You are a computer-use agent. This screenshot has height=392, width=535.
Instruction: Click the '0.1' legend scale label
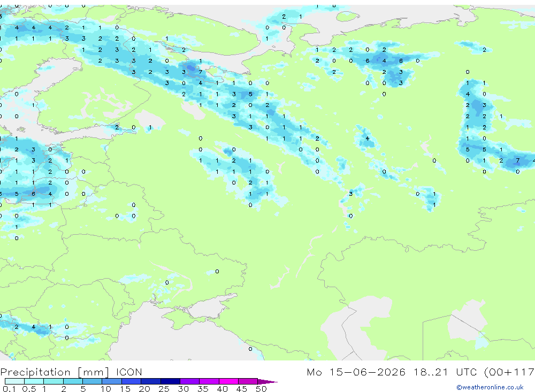(9, 389)
